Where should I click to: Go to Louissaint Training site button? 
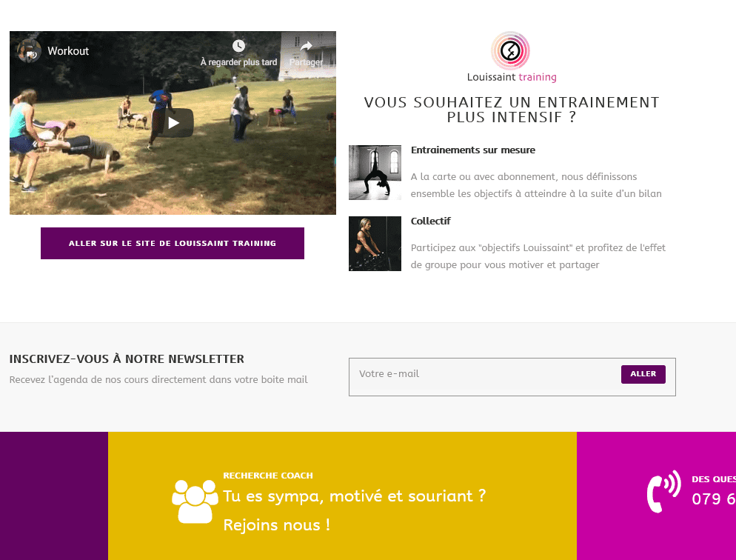coord(173,243)
